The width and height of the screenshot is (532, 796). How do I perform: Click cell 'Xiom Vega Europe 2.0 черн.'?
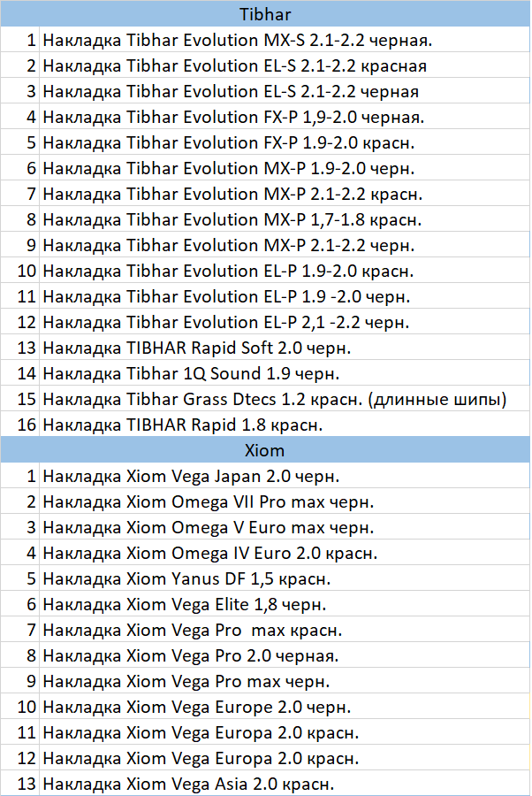coord(285,707)
